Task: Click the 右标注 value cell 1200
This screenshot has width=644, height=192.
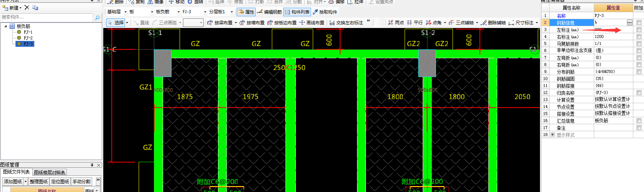Action: coord(613,37)
